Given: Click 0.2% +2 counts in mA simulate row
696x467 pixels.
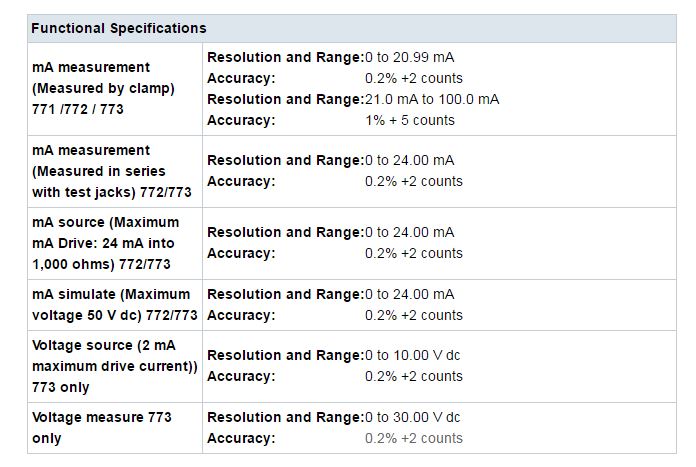Looking at the screenshot, I should 414,315.
